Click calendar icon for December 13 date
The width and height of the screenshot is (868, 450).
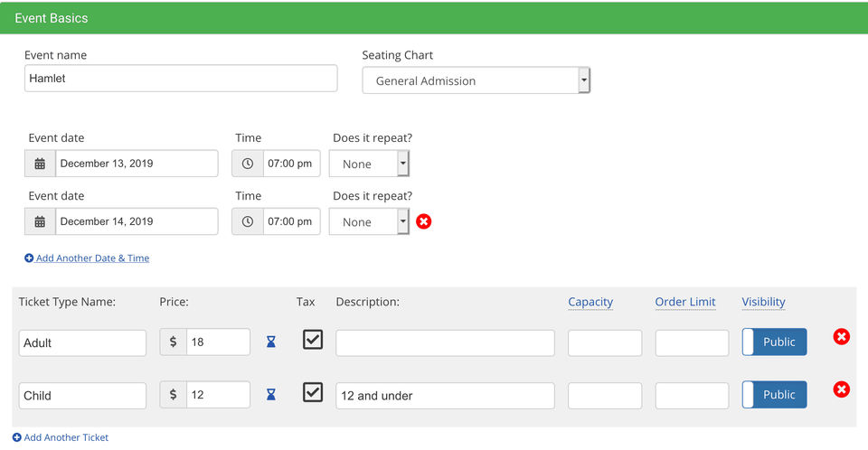(40, 164)
